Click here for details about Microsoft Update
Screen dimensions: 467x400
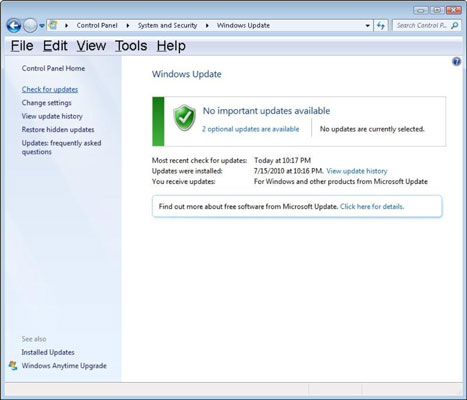click(x=372, y=206)
